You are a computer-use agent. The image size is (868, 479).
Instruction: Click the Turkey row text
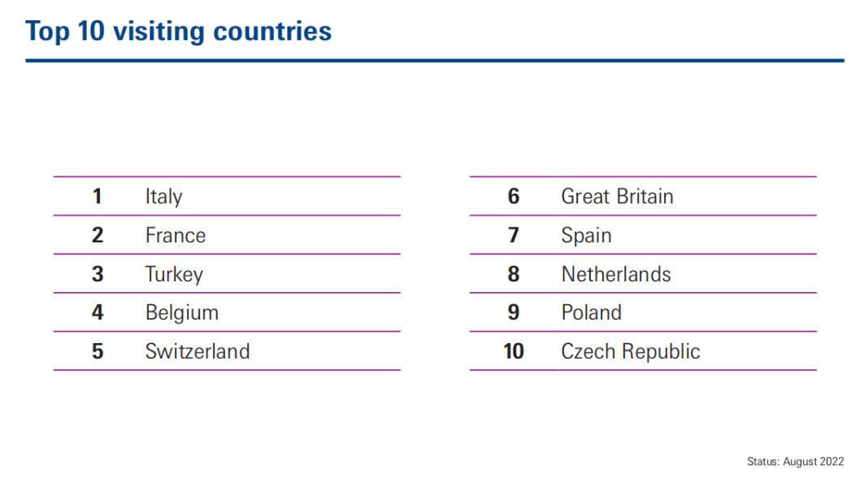[x=175, y=275]
